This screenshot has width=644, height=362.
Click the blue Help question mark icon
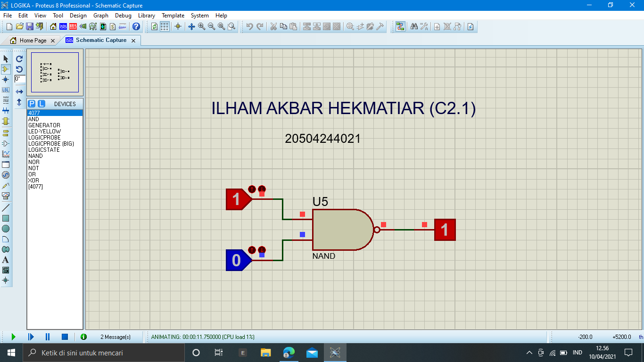click(x=136, y=26)
